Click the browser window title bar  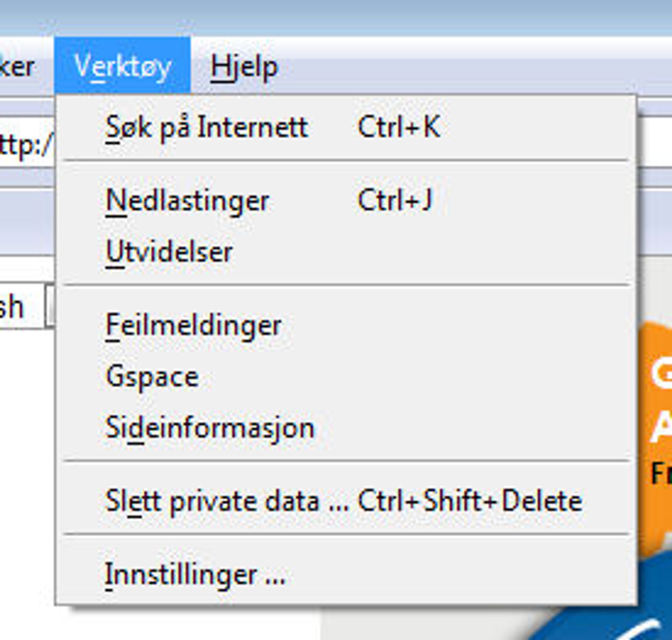tap(336, 17)
